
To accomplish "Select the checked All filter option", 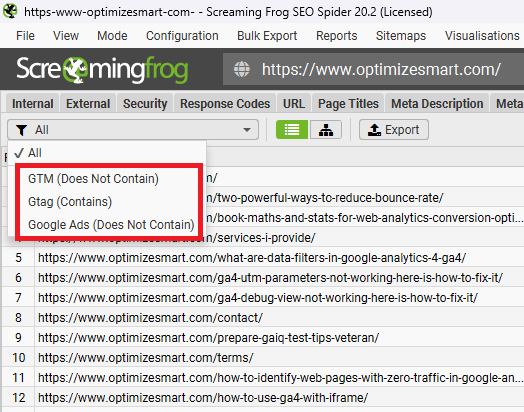I will tap(107, 153).
